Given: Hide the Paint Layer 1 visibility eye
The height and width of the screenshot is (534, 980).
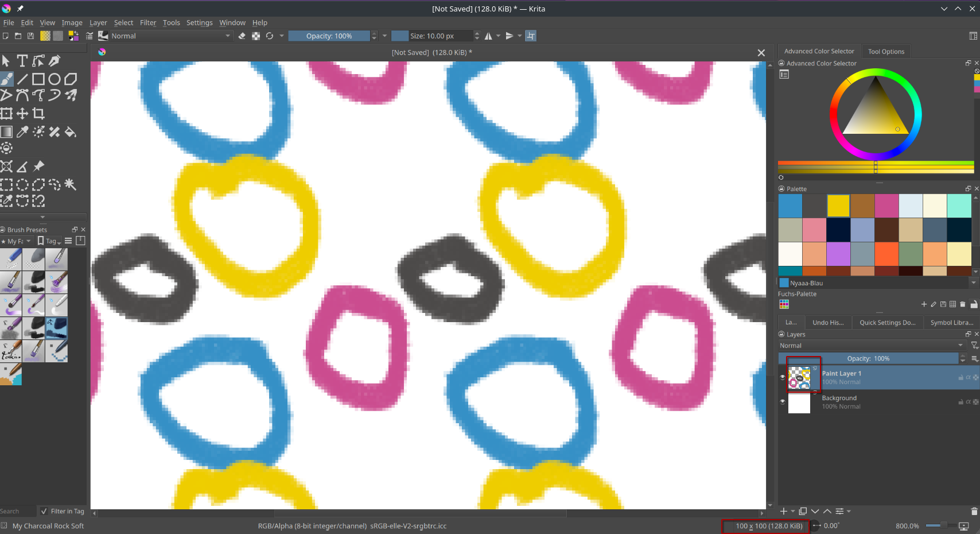Looking at the screenshot, I should (x=783, y=377).
